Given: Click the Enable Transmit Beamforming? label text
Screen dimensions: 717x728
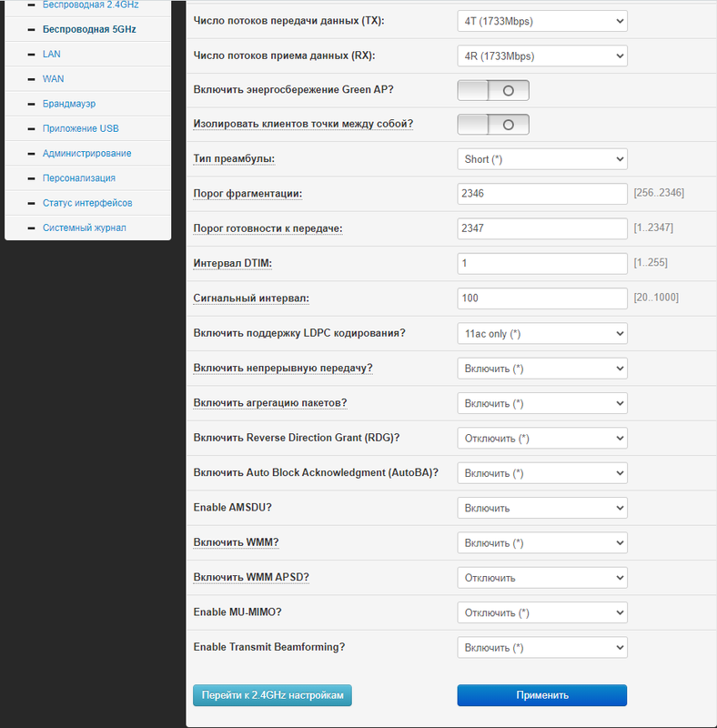Looking at the screenshot, I should [x=269, y=647].
